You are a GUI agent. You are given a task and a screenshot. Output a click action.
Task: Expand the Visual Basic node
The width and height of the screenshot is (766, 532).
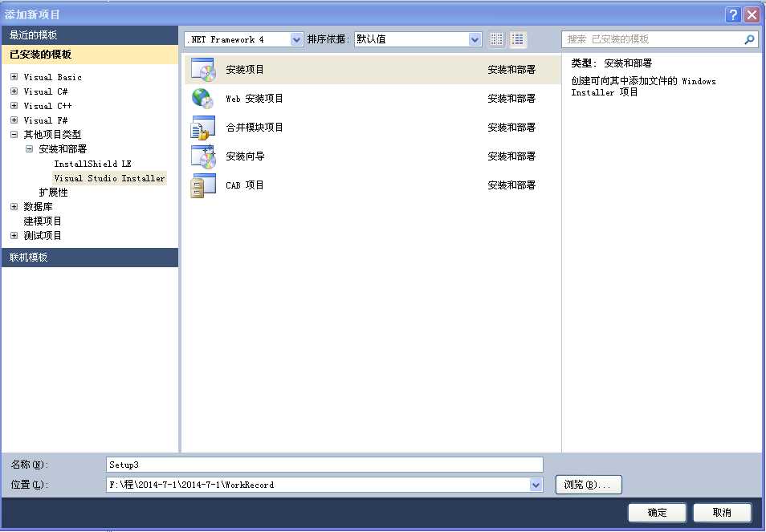pyautogui.click(x=14, y=76)
